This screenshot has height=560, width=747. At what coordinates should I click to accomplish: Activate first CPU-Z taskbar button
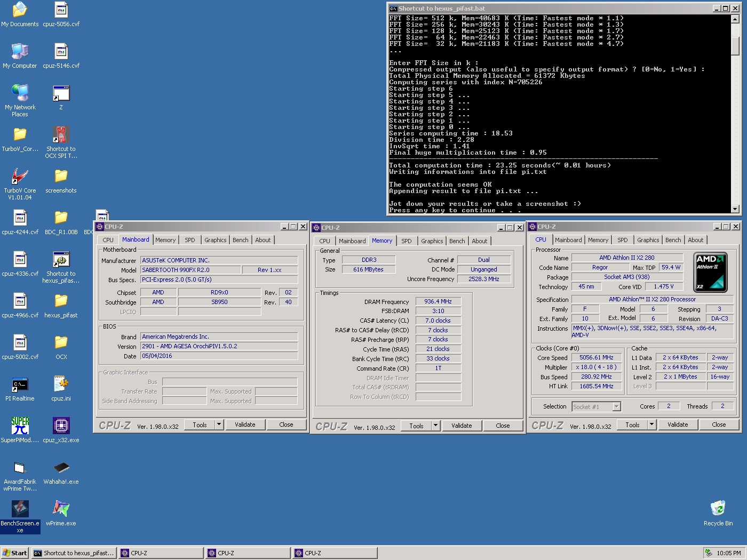tap(161, 553)
